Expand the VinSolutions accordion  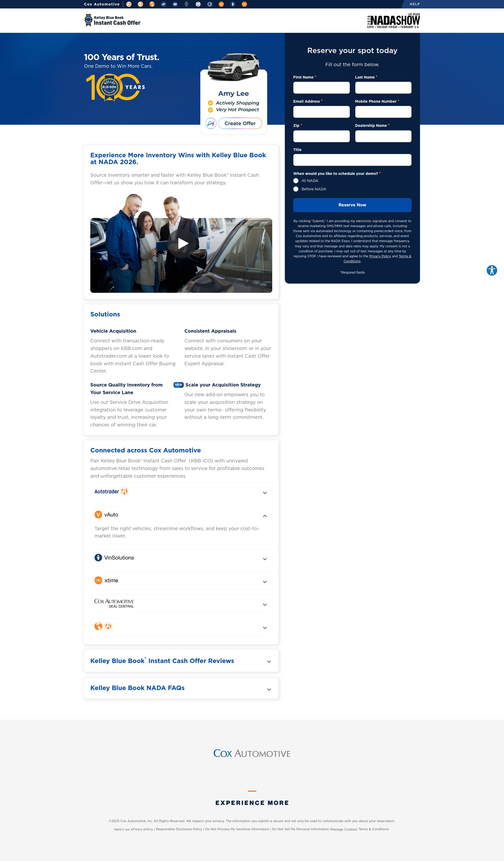pyautogui.click(x=181, y=558)
